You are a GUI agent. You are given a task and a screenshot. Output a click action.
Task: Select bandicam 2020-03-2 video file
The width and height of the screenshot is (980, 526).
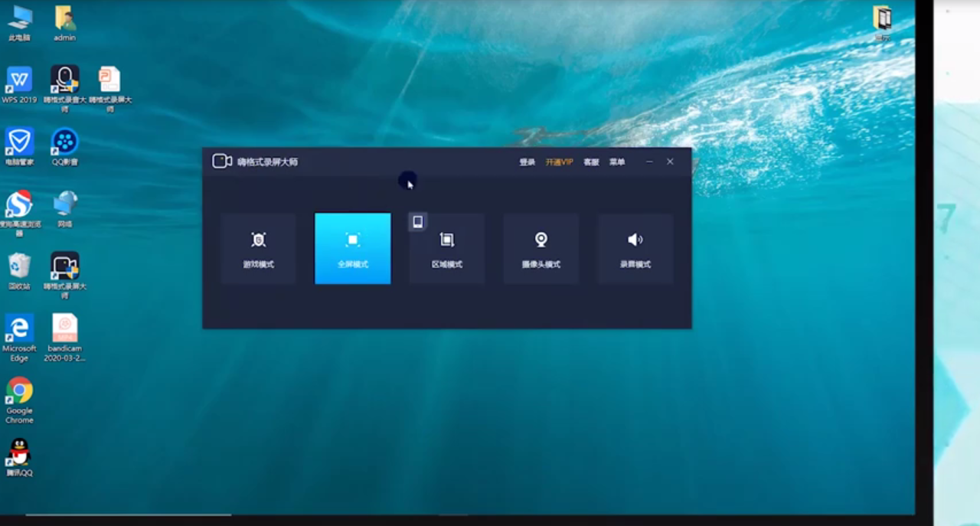click(x=65, y=338)
